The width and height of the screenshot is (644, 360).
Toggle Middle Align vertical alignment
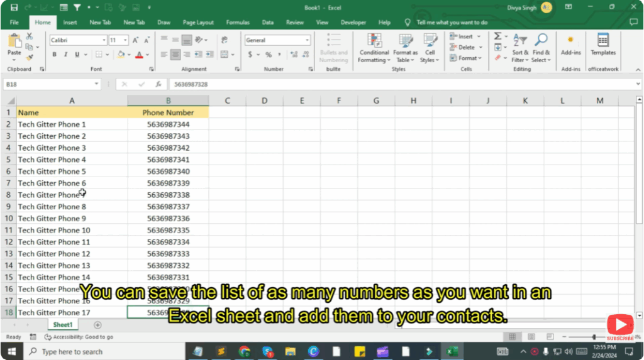click(x=175, y=40)
